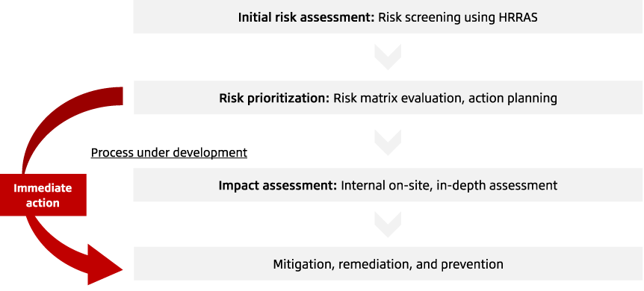The width and height of the screenshot is (644, 291).
Task: Click the bold Risk prioritization label
Action: coord(274,98)
